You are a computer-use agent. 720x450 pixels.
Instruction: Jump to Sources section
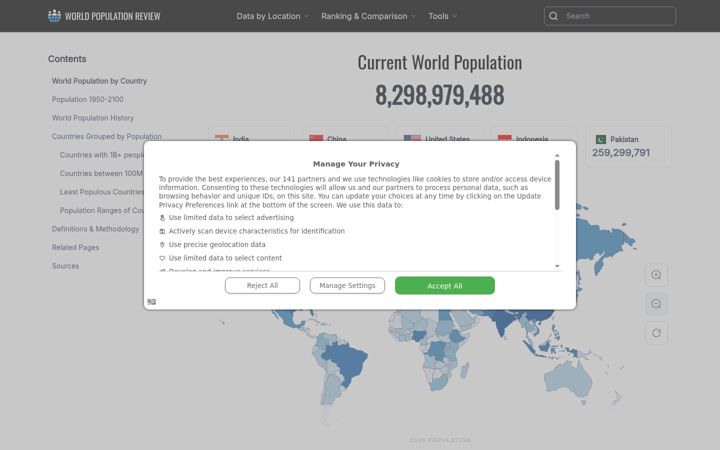[65, 266]
